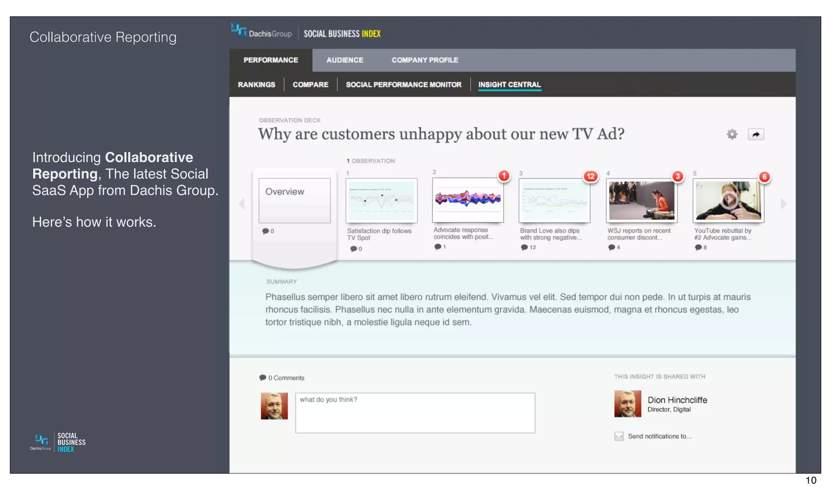Click comment icon under YouTube rebuttal card
The image size is (831, 504).
coord(698,247)
